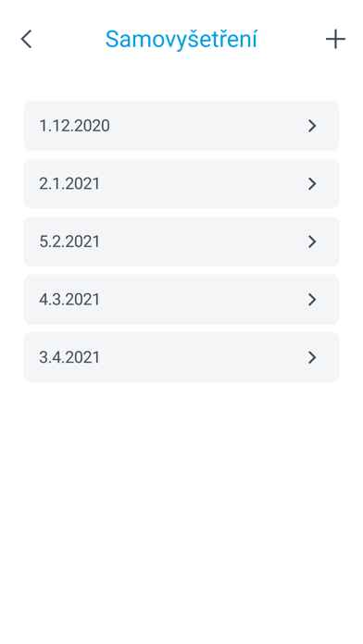This screenshot has width=363, height=644.
Task: Click the chevron on the 2.1.2021 row
Action: [312, 183]
